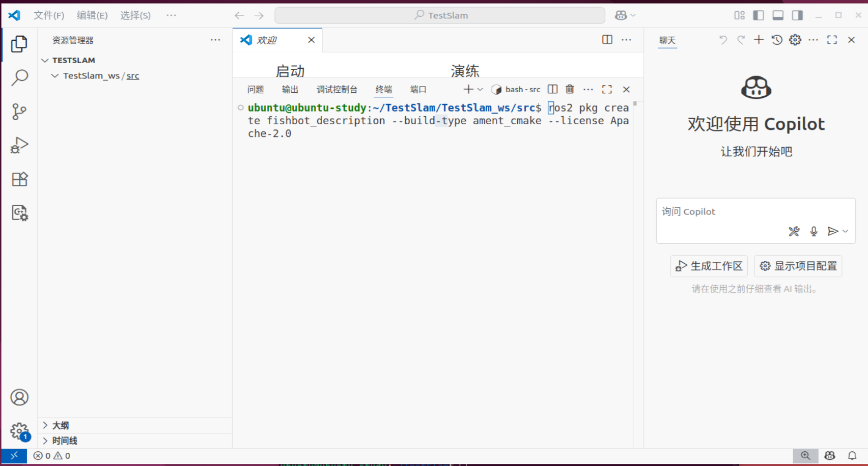Open the Manage gear in activity bar
868x466 pixels.
[x=19, y=431]
